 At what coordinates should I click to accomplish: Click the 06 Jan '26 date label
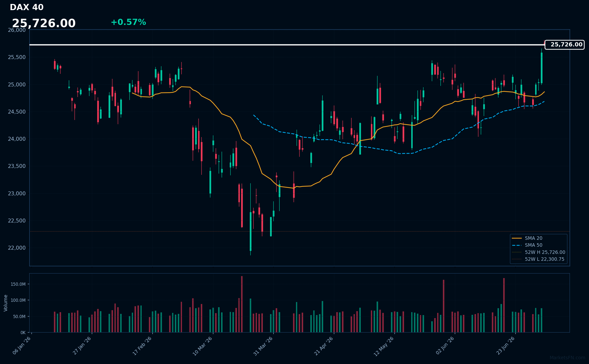point(22,346)
